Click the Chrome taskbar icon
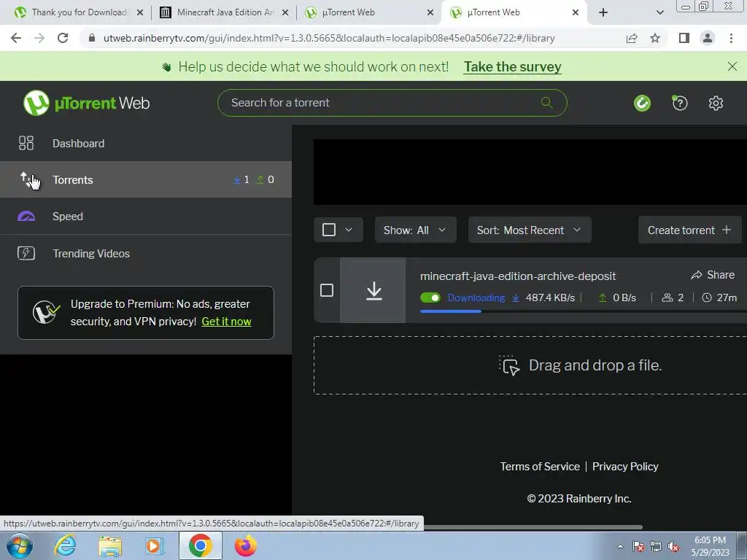Image resolution: width=747 pixels, height=560 pixels. [201, 545]
